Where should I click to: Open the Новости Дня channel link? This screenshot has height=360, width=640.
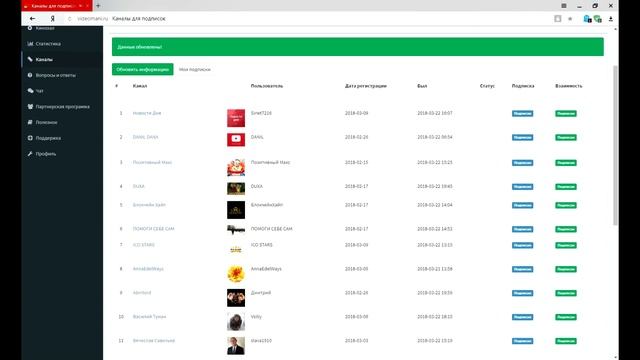coord(147,113)
